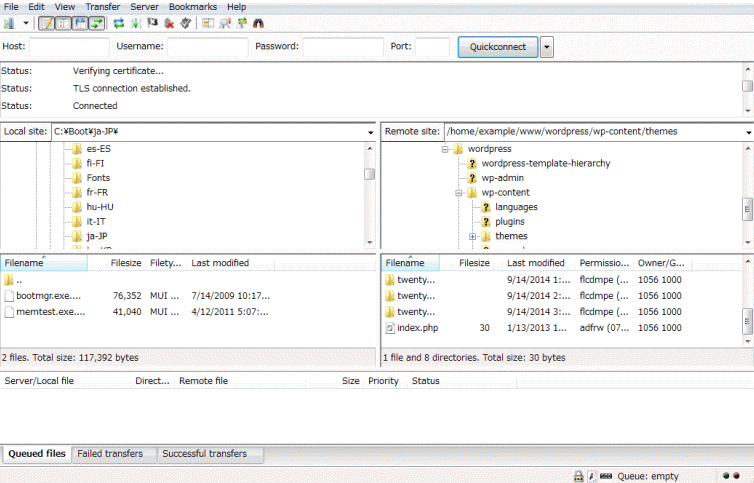
Task: Expand the themes folder node
Action: (472, 236)
